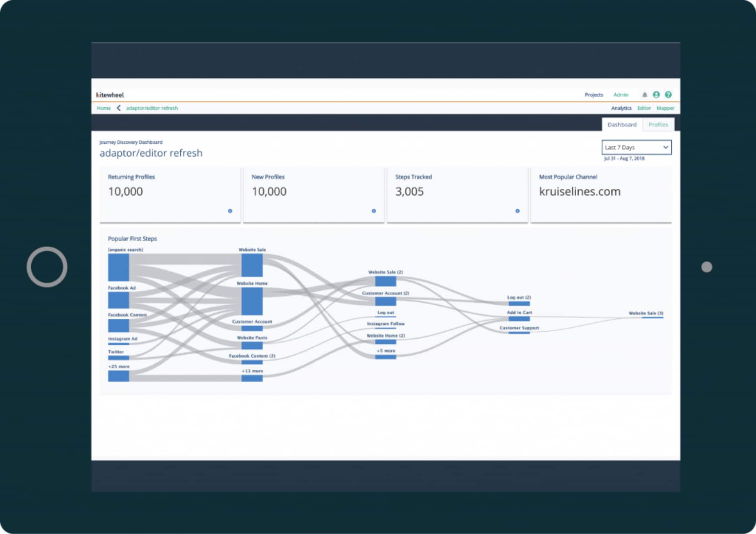
Task: Go to the Mapper section
Action: point(665,108)
